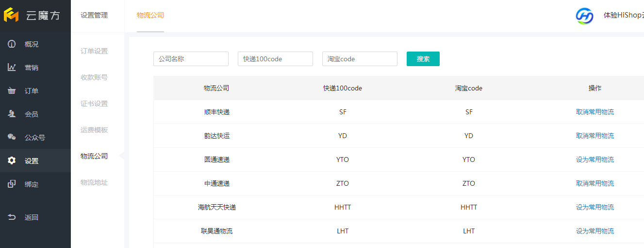Open 物流地址 in settings submenu

(94, 182)
